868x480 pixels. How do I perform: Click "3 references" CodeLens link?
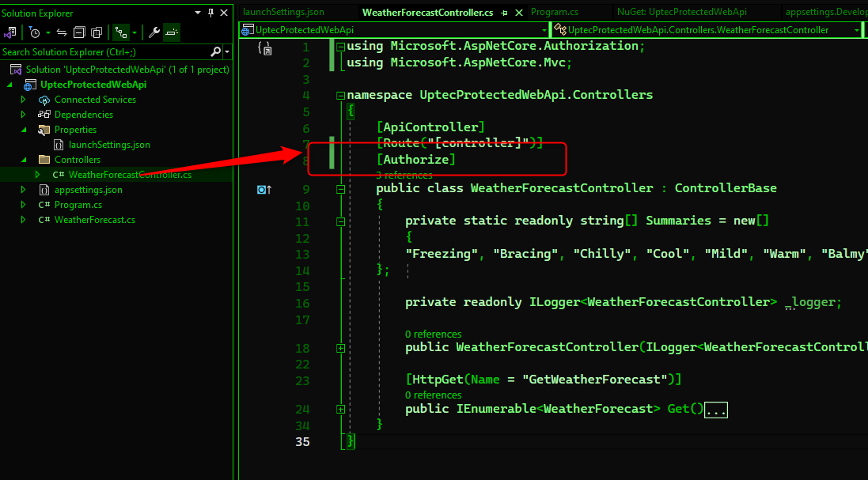point(404,175)
